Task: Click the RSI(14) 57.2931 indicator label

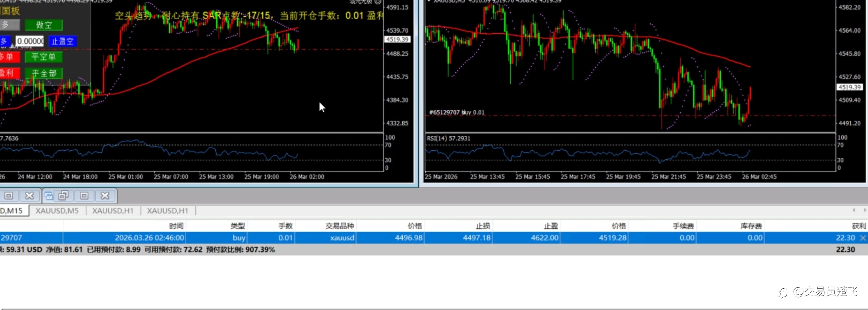Action: 449,138
